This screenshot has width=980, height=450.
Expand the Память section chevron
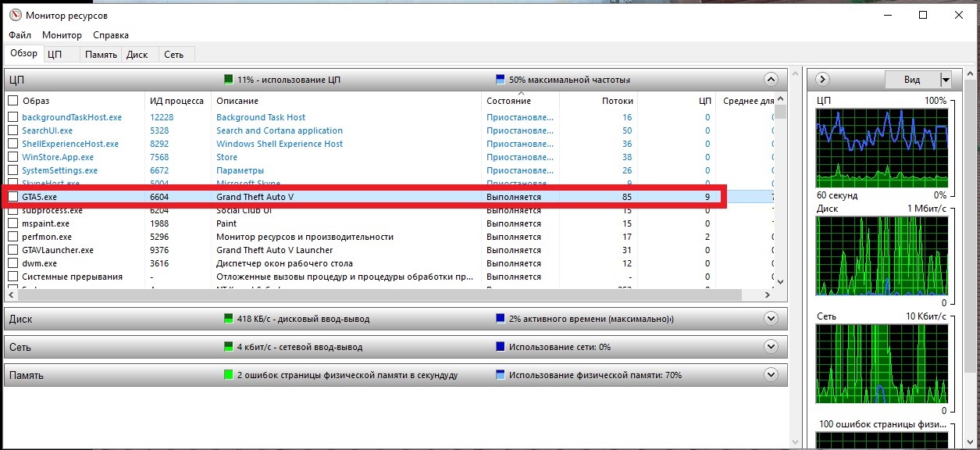pos(772,375)
